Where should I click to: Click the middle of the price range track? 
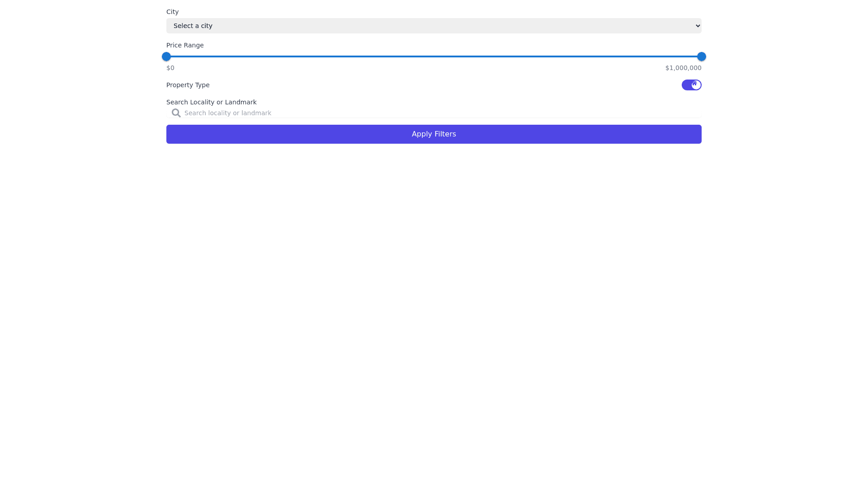coord(434,56)
